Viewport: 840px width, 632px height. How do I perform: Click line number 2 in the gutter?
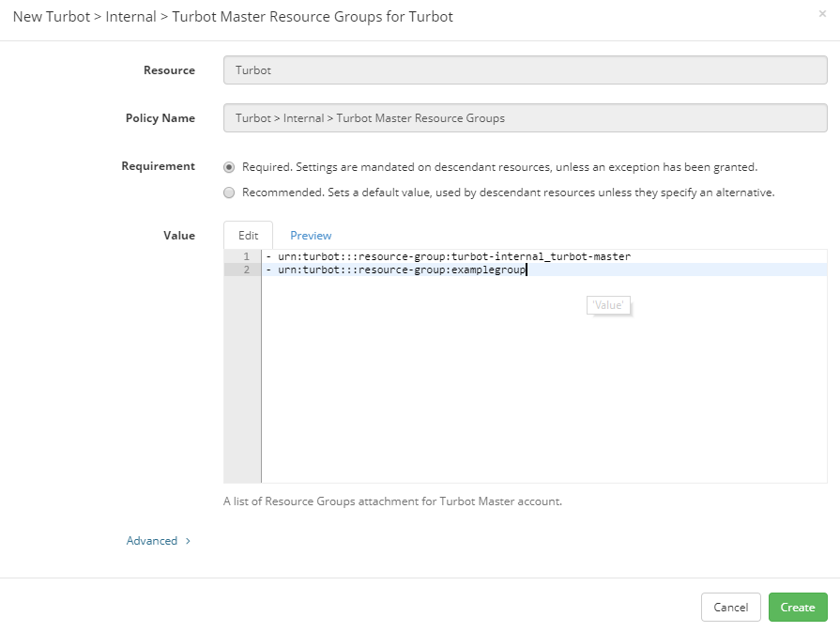247,270
